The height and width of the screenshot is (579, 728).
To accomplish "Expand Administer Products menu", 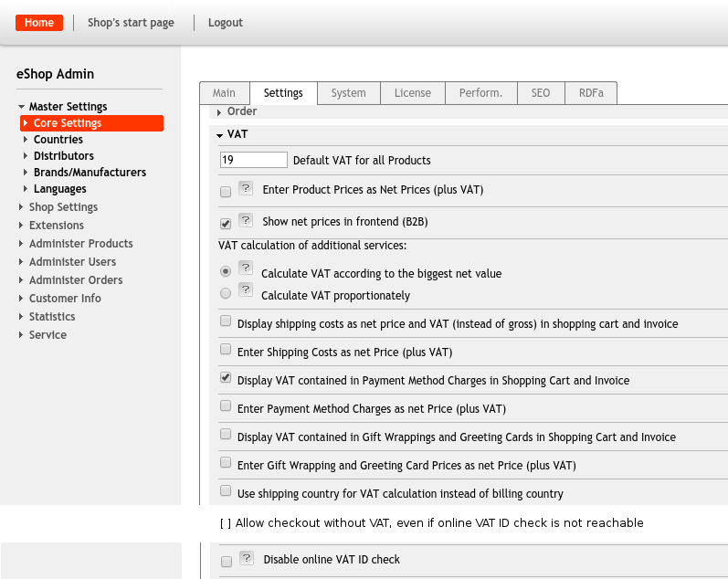I will [80, 244].
